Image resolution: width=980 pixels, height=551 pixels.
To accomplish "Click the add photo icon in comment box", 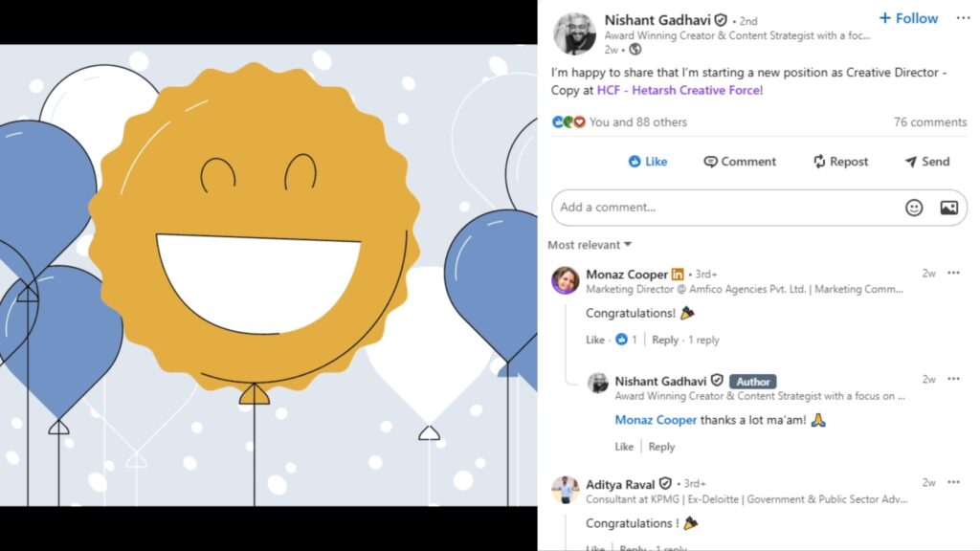I will [948, 208].
